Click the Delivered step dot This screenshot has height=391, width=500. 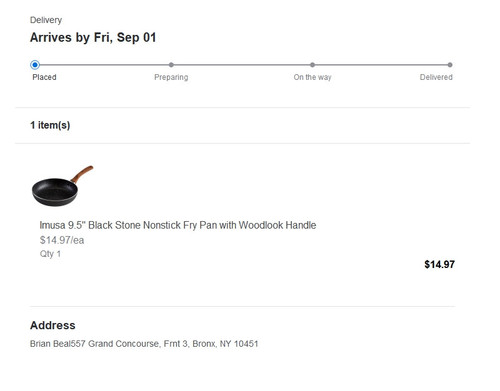450,65
